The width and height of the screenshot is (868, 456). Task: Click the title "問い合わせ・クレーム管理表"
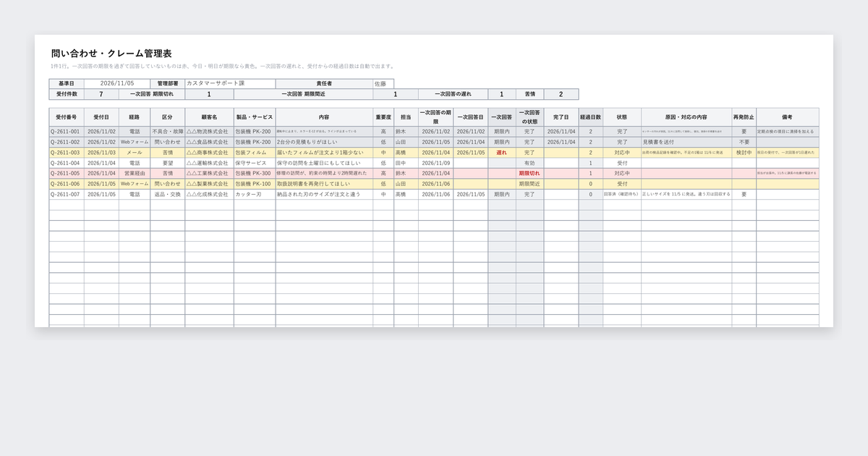(111, 54)
